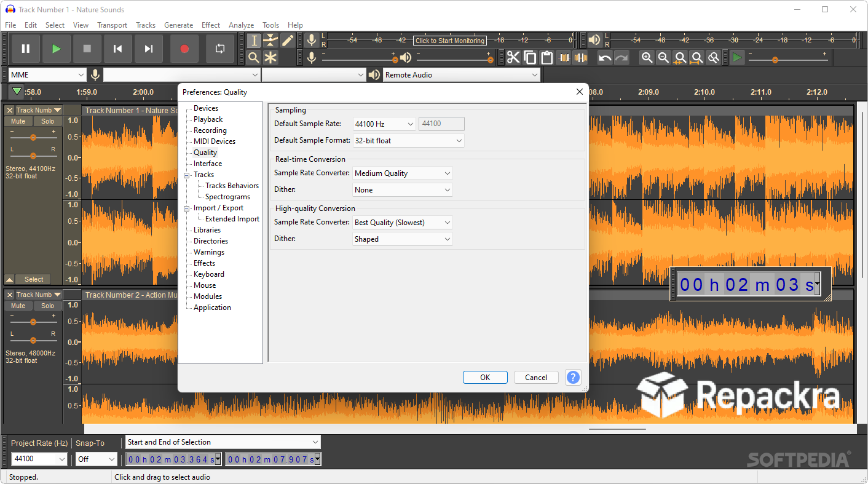Open the Effect menu
The width and height of the screenshot is (868, 484).
pyautogui.click(x=211, y=25)
